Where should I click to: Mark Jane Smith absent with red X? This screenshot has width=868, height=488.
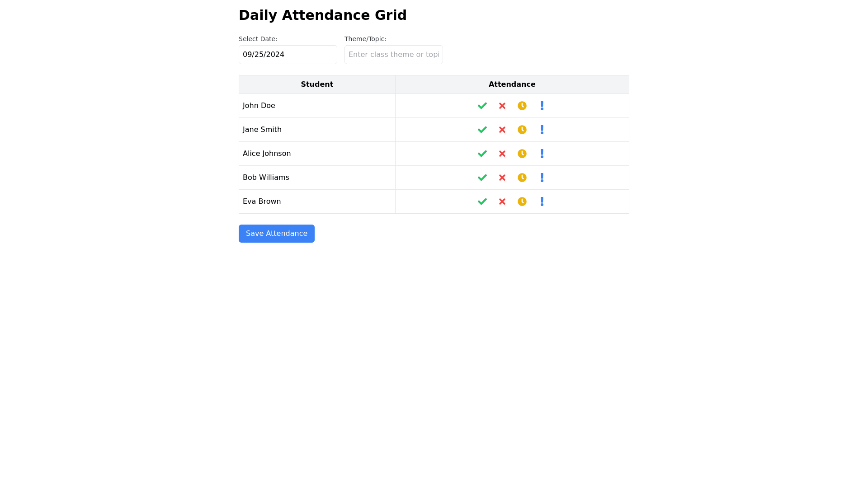coord(502,130)
